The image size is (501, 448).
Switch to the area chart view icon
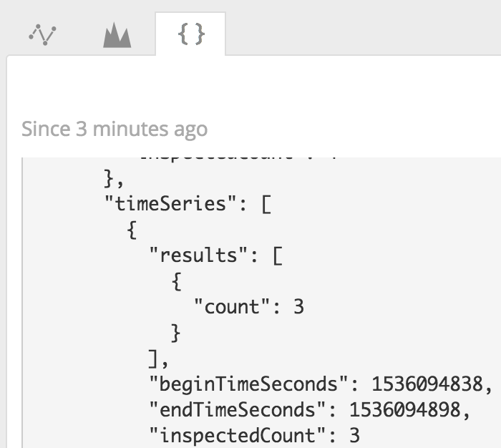click(117, 35)
